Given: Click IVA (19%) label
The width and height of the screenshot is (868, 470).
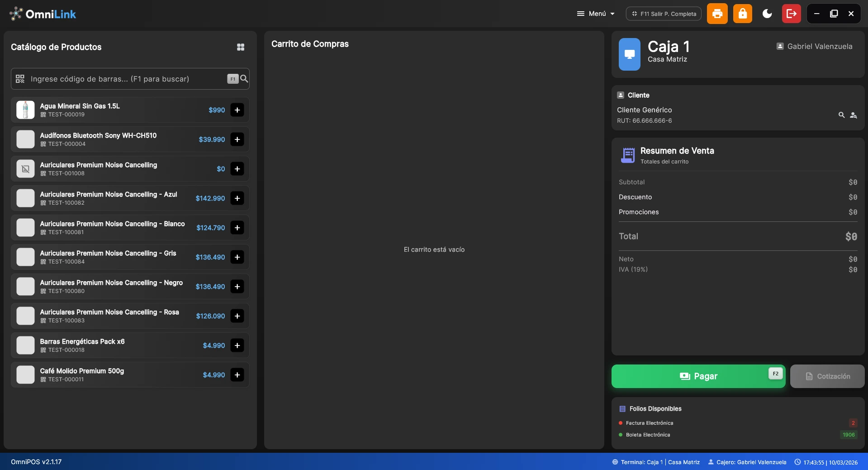Looking at the screenshot, I should click(x=633, y=269).
